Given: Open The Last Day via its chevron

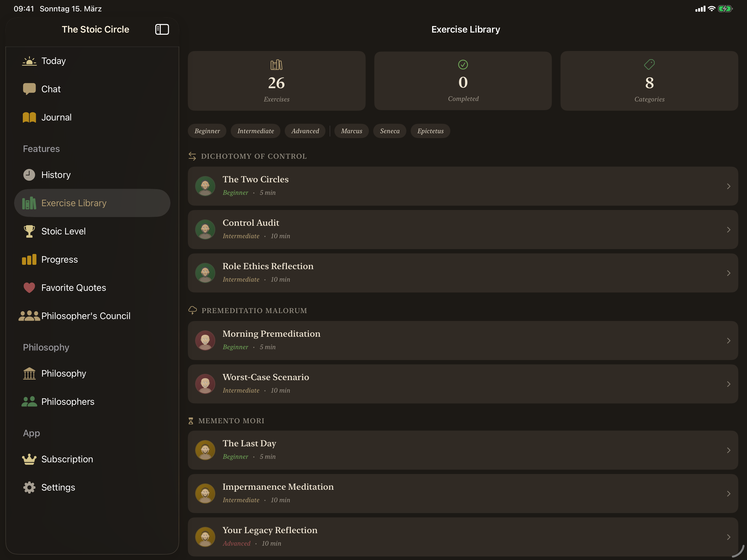Looking at the screenshot, I should 729,450.
